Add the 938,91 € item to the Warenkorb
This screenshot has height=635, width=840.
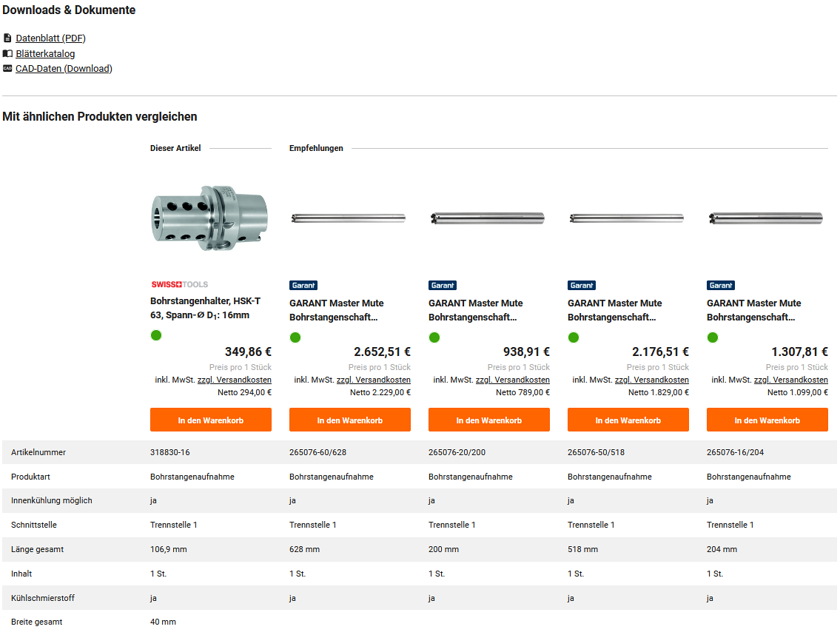click(x=489, y=420)
